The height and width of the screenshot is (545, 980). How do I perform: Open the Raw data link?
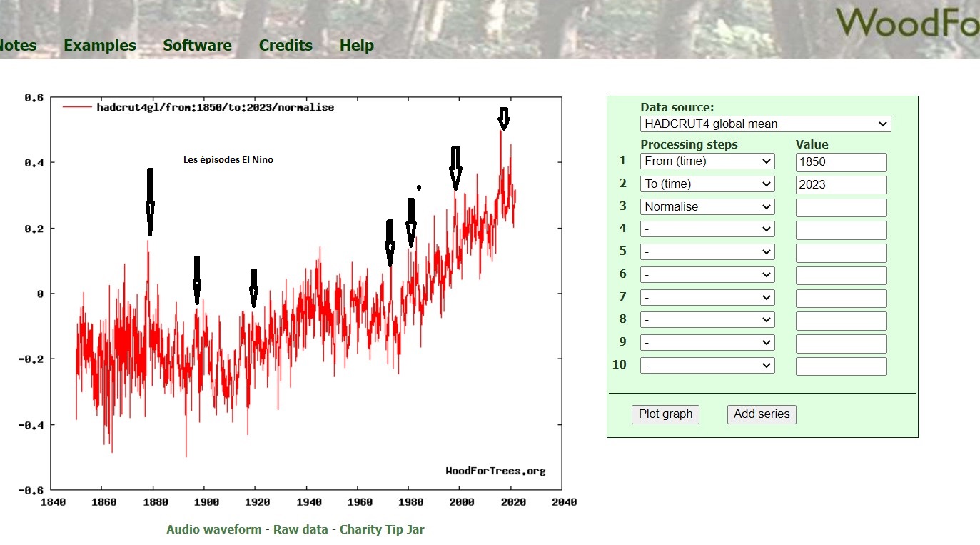300,529
